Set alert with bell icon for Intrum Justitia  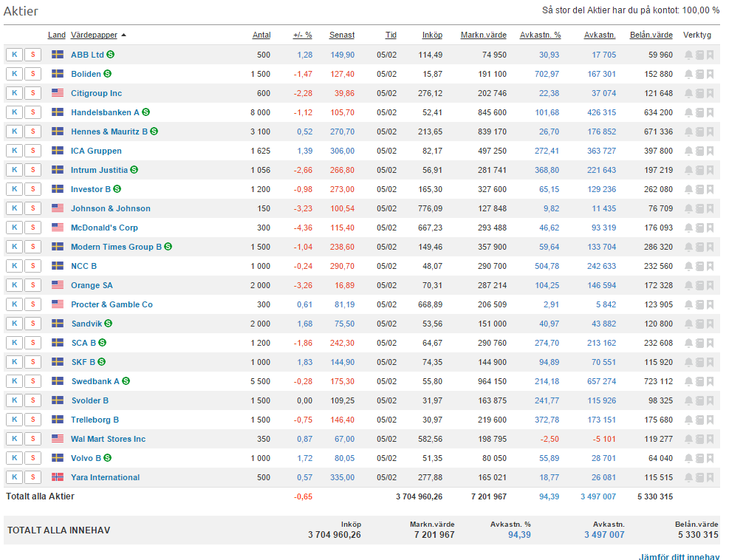(x=688, y=170)
